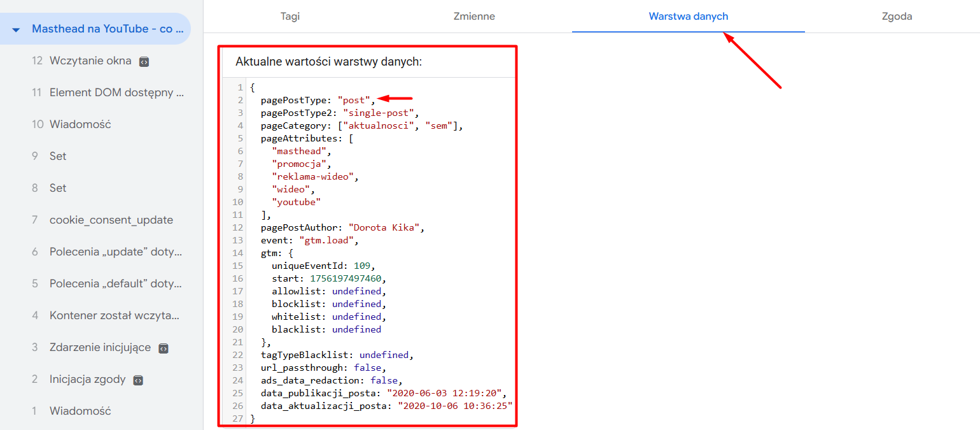Click the tagTypeBlacklist: undefined line
This screenshot has height=430, width=980.
pyautogui.click(x=337, y=355)
